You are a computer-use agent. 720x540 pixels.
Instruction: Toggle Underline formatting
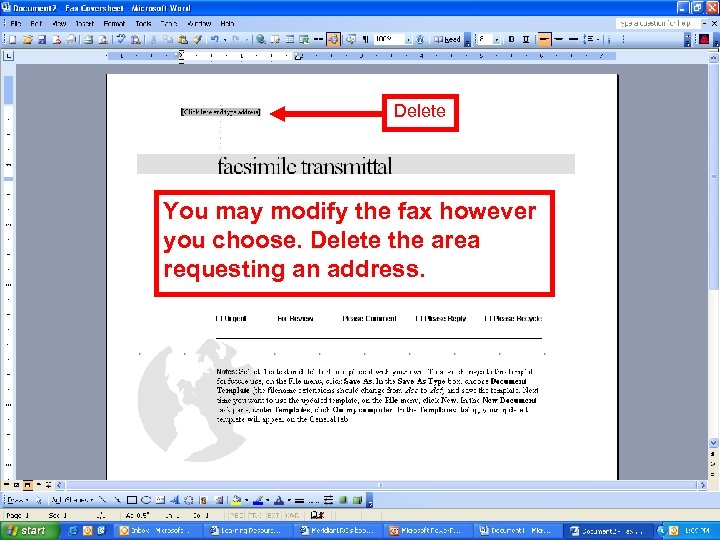[x=526, y=40]
